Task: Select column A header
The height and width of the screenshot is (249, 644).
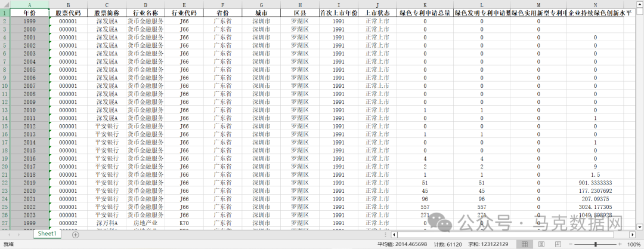Action: point(29,5)
